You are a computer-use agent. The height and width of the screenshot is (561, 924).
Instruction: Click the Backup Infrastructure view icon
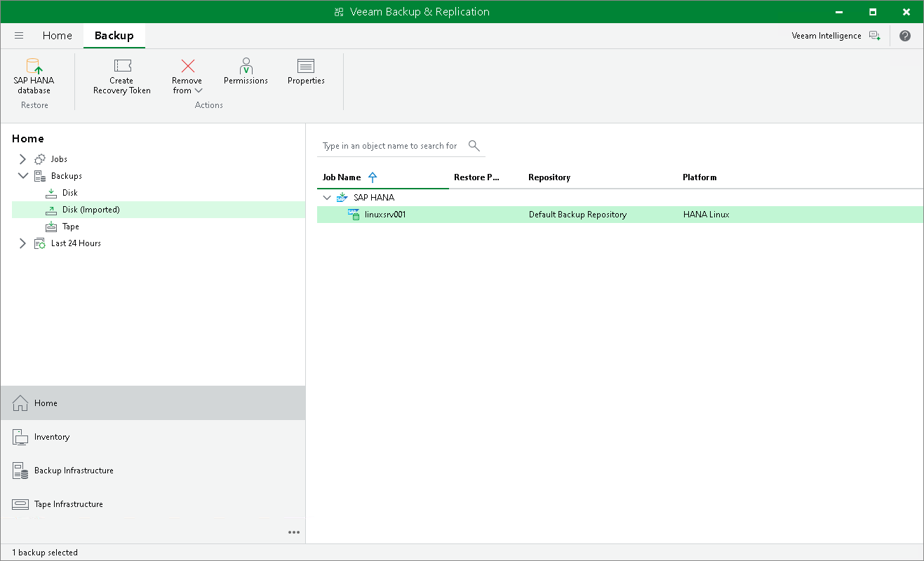pyautogui.click(x=20, y=471)
